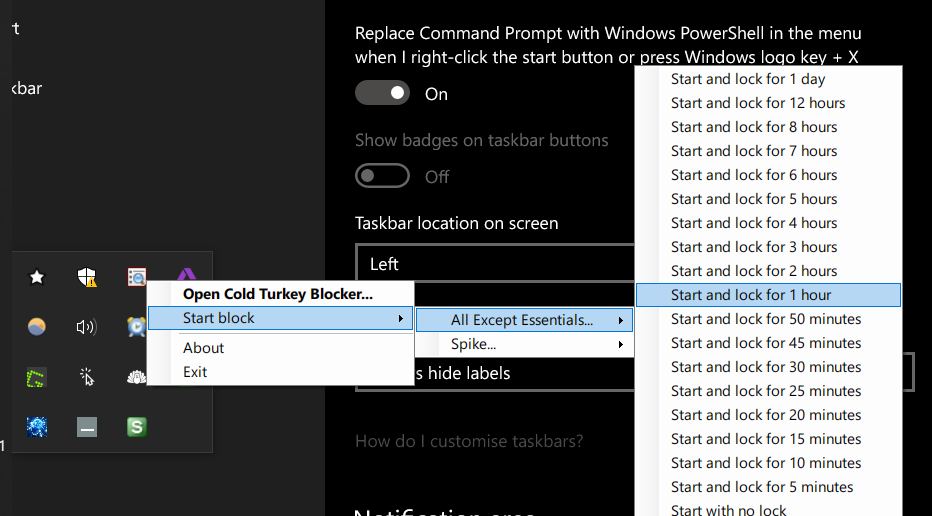932x516 pixels.
Task: Choose Start and lock for 7 hours
Action: [x=769, y=151]
